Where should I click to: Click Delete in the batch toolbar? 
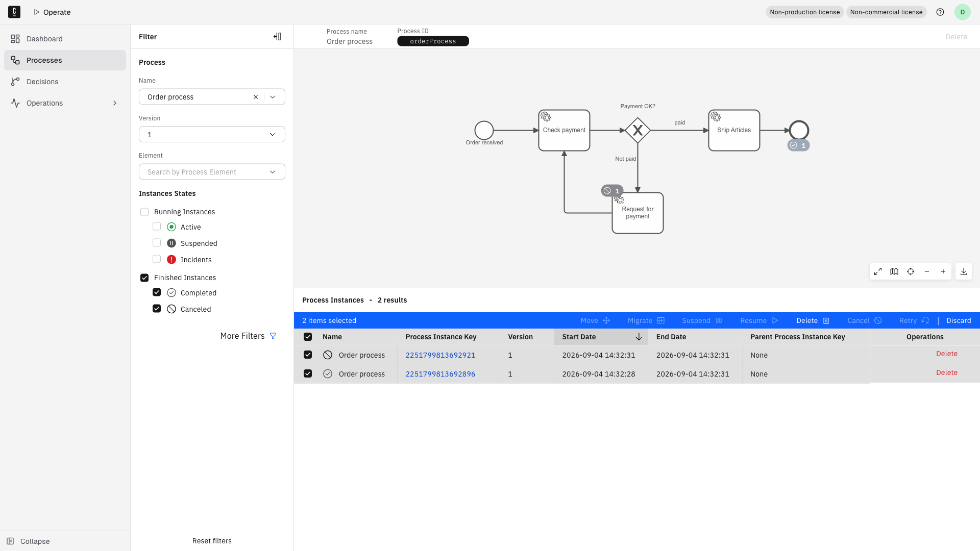point(813,320)
